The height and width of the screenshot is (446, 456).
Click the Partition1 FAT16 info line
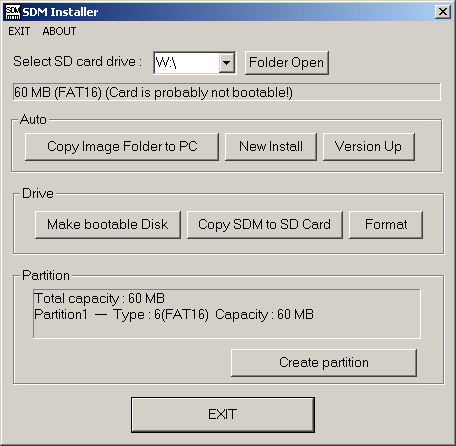click(174, 314)
